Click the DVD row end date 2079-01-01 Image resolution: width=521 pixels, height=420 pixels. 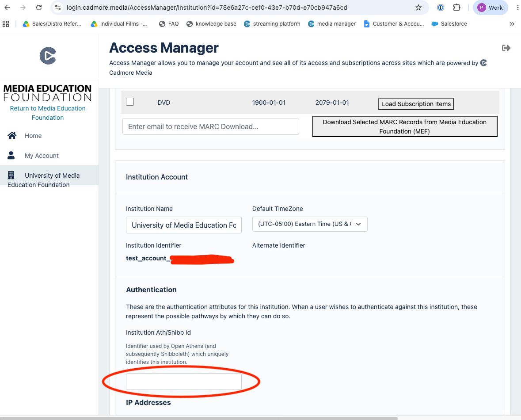(332, 103)
